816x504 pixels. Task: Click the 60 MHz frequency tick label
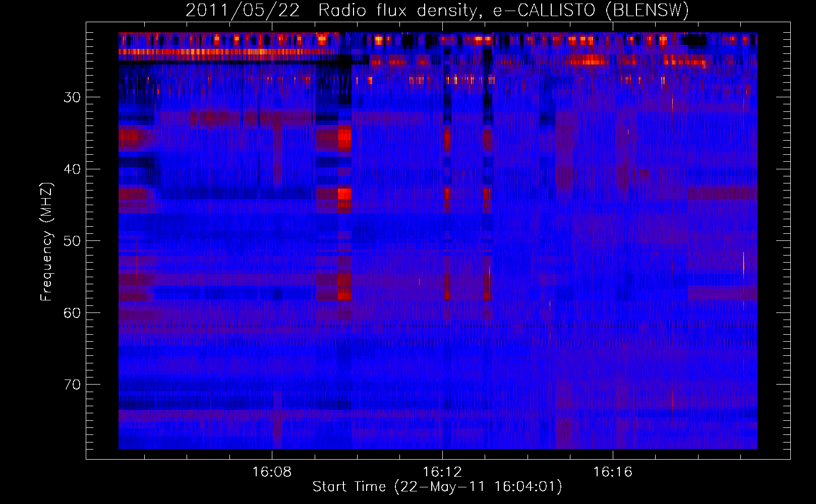pyautogui.click(x=72, y=313)
